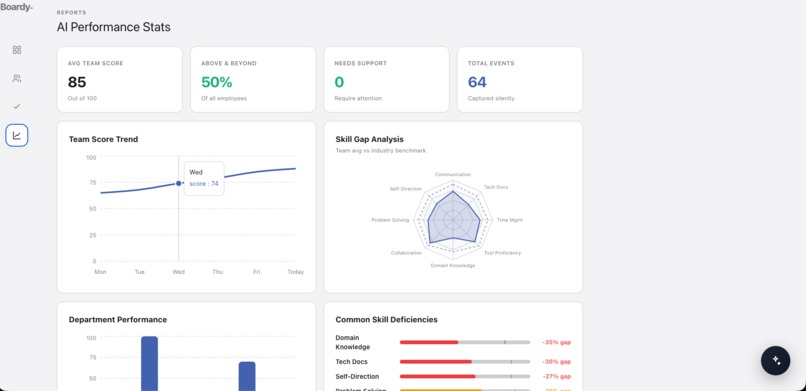Screen dimensions: 806x391
Task: Click the Domain Knowledge radar axis label
Action: (453, 266)
